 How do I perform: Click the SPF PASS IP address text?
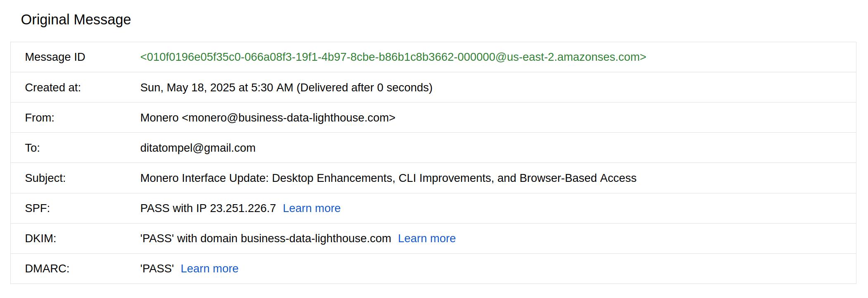pyautogui.click(x=208, y=208)
